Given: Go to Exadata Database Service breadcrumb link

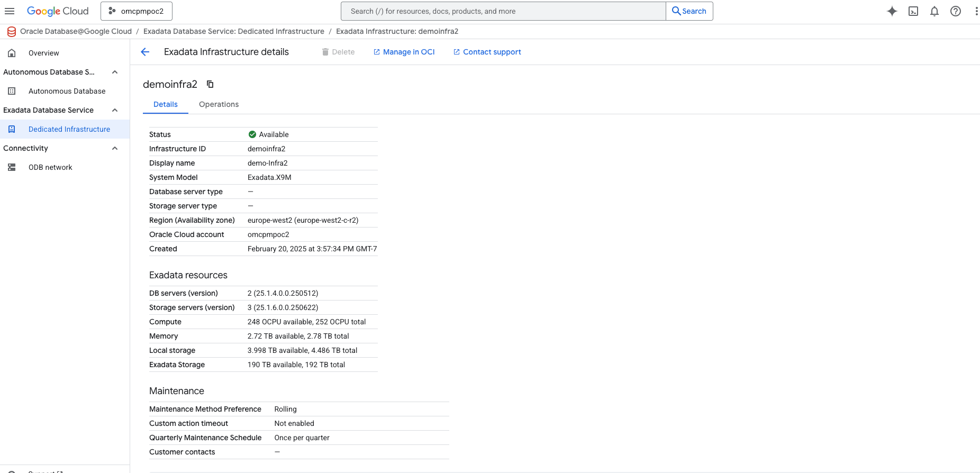Looking at the screenshot, I should 234,31.
